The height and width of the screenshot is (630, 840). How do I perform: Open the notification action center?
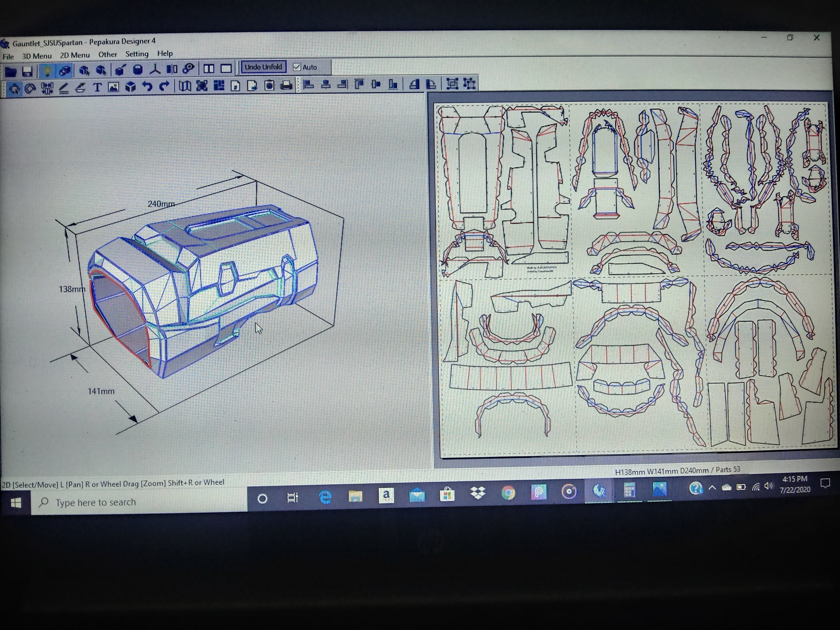click(x=825, y=483)
